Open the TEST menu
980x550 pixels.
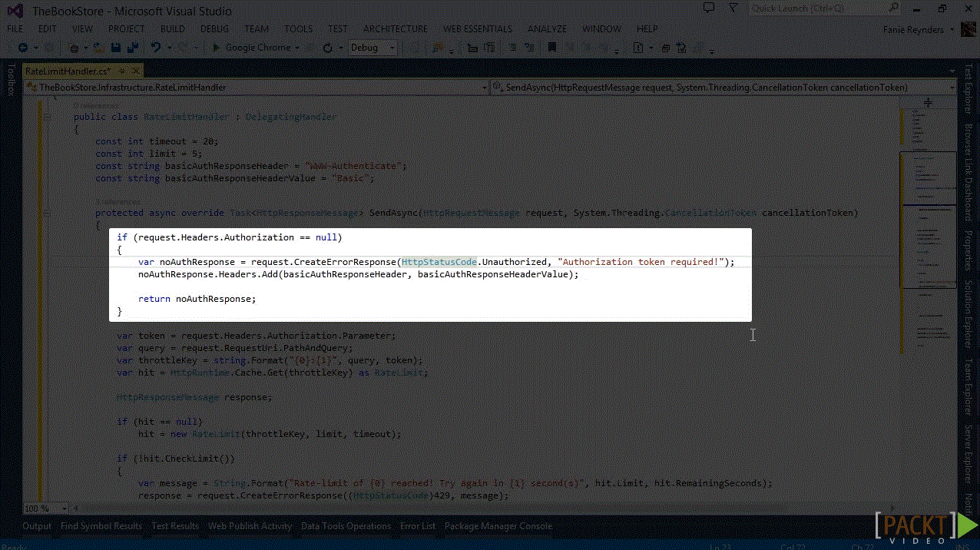point(338,29)
